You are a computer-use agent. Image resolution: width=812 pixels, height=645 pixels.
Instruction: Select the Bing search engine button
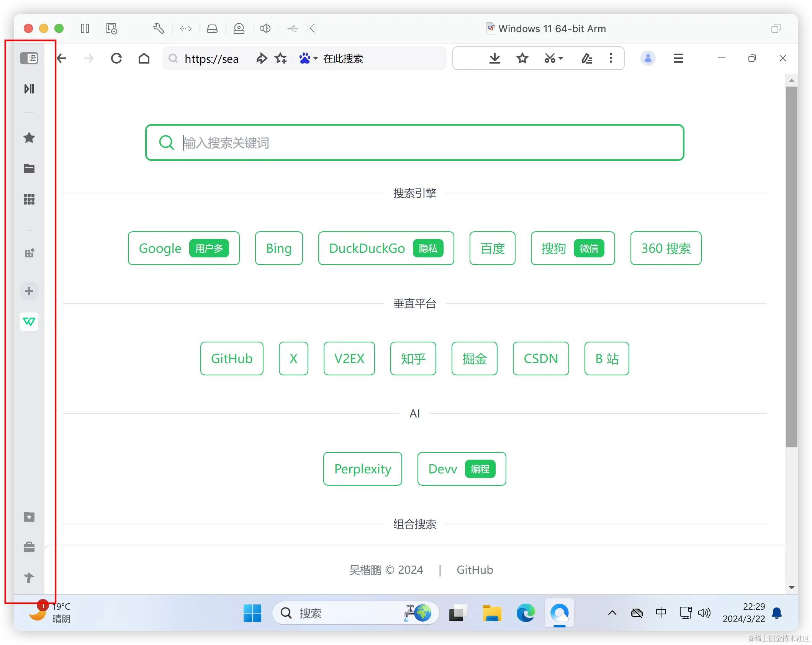point(279,248)
